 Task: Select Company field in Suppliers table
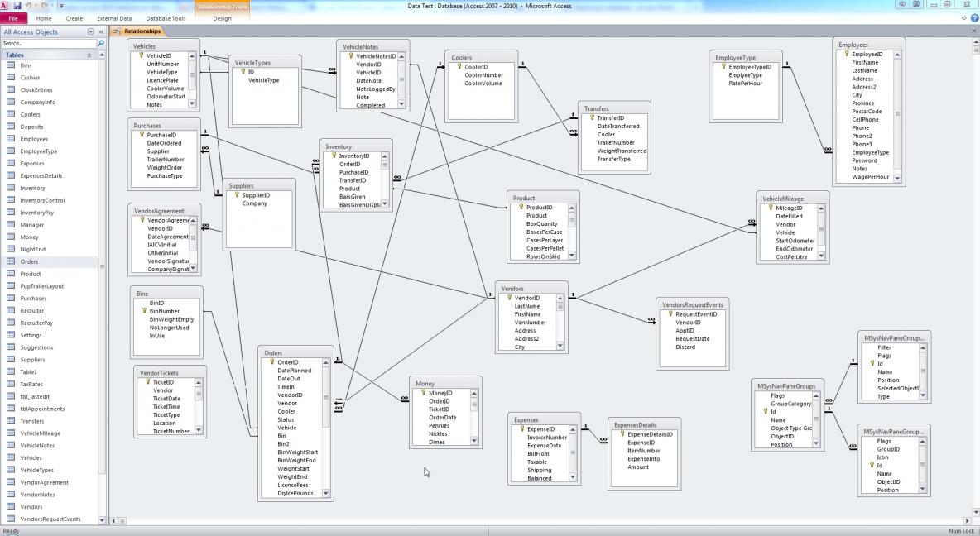[254, 203]
